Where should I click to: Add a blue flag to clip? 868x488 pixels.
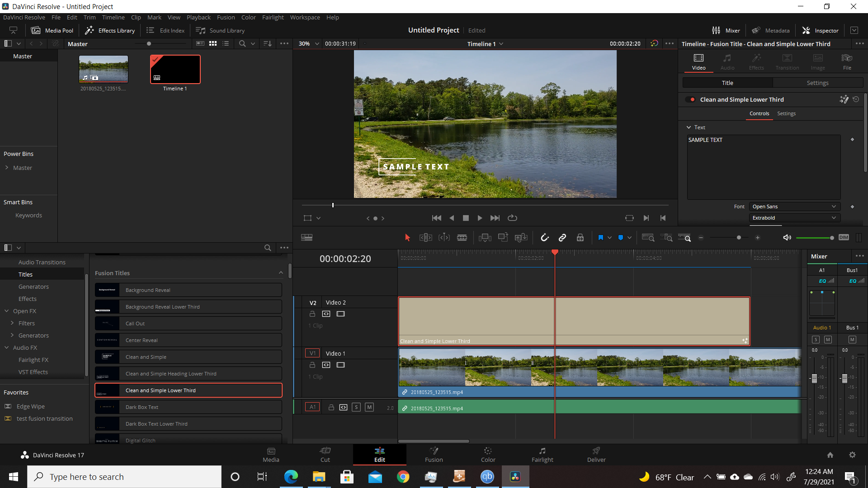[x=601, y=238]
